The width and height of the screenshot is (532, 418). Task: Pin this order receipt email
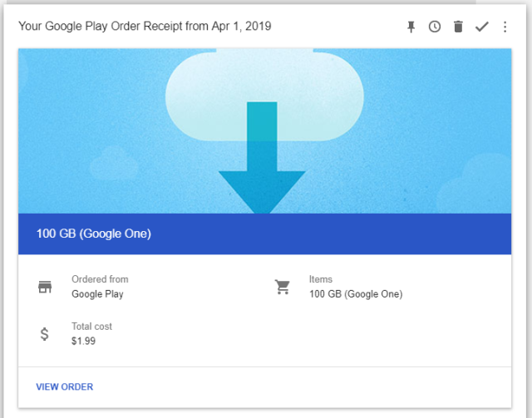pyautogui.click(x=411, y=27)
